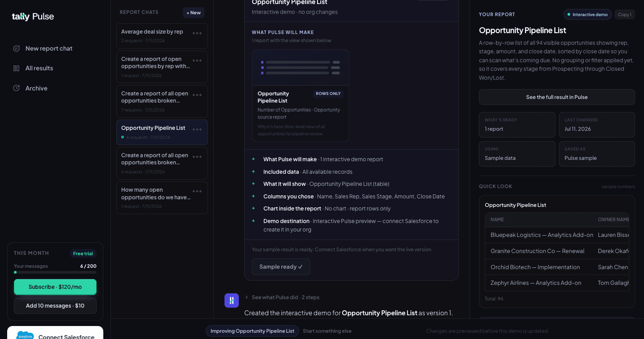The width and height of the screenshot is (644, 339).
Task: Click the Tally Pulse logo
Action: point(33,17)
